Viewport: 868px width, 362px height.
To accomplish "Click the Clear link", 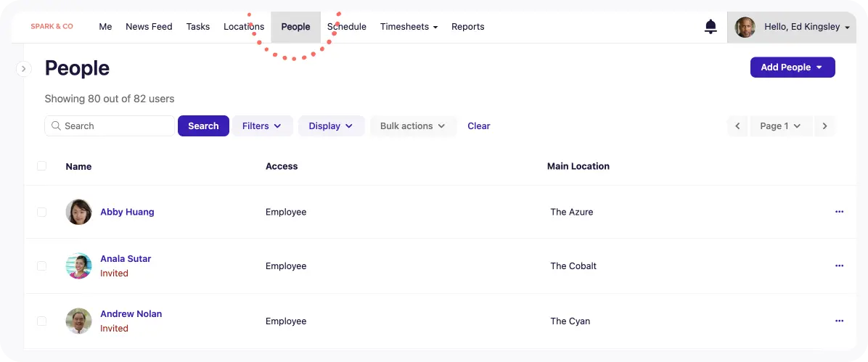I will (478, 126).
